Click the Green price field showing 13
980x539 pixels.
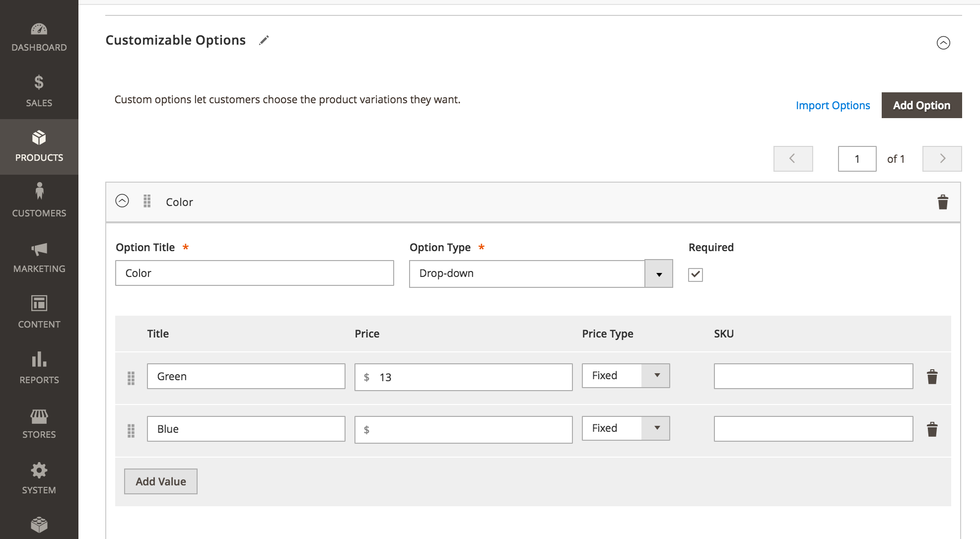[464, 377]
